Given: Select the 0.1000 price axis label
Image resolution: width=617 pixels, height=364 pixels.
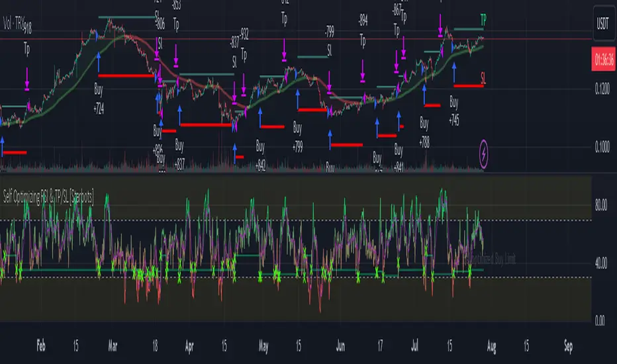Looking at the screenshot, I should (x=602, y=147).
